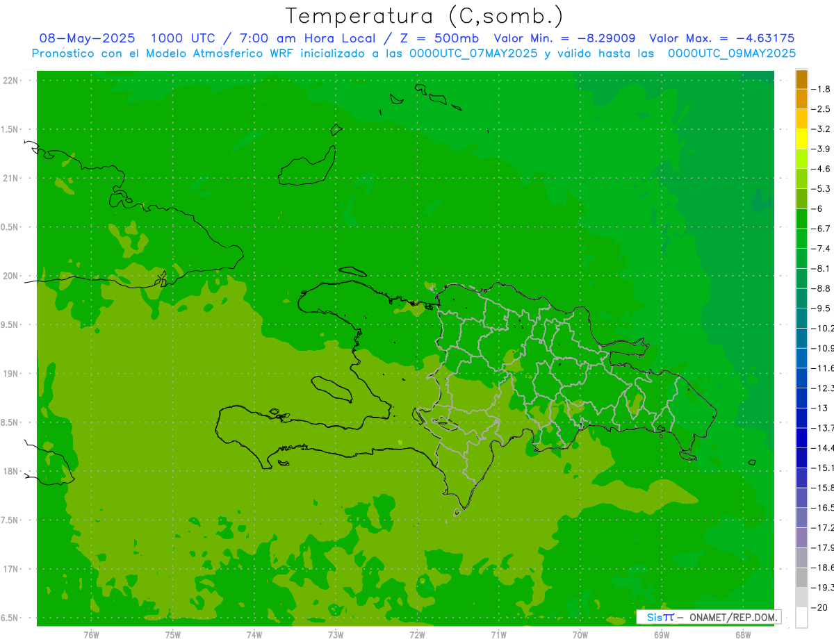Select the date text '08-May-2025'
Screen dimensions: 834x644
[x=88, y=38]
